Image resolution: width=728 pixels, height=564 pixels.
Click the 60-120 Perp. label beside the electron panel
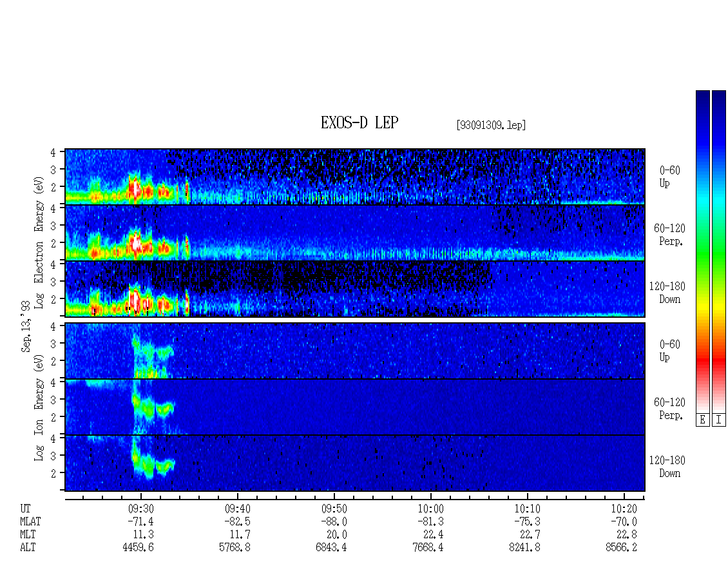[669, 235]
